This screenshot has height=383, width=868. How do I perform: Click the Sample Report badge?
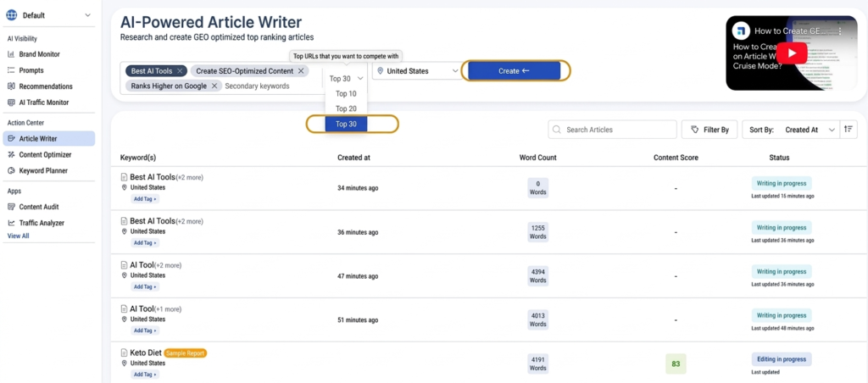tap(186, 353)
